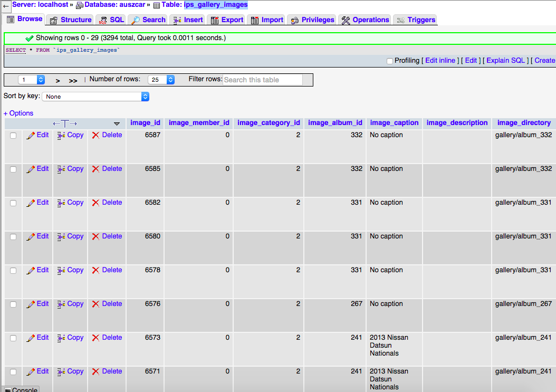The width and height of the screenshot is (556, 392).
Task: Click the Explain SQL link
Action: [505, 61]
